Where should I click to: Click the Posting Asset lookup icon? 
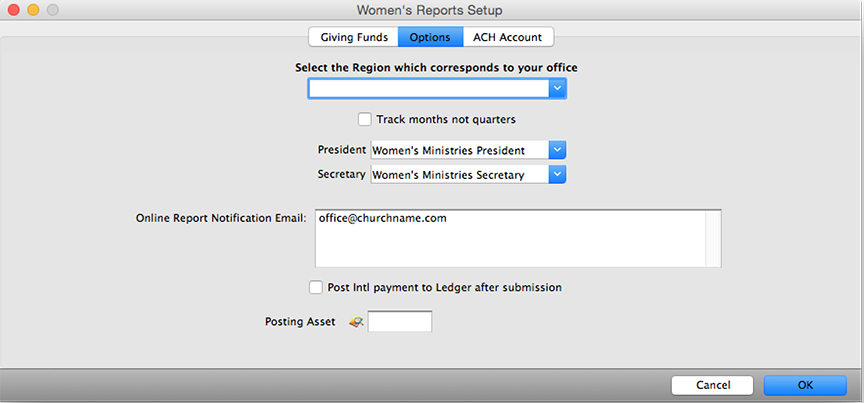[355, 322]
